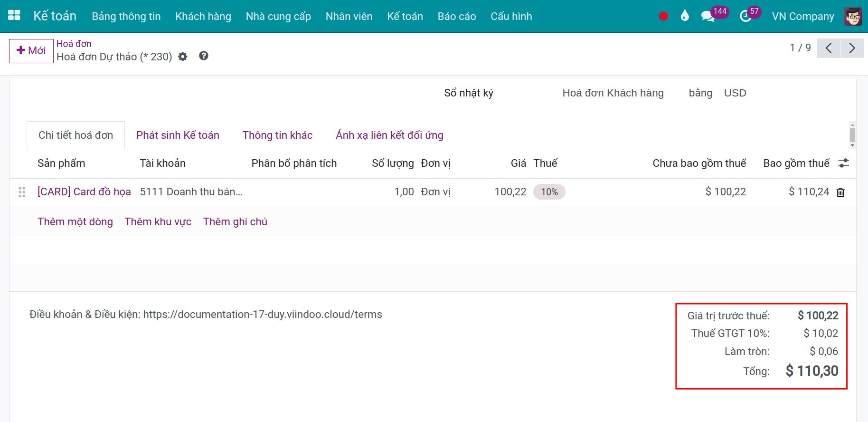This screenshot has width=868, height=422.
Task: Open the [CARD] Card đồ họa product cell
Action: (84, 192)
